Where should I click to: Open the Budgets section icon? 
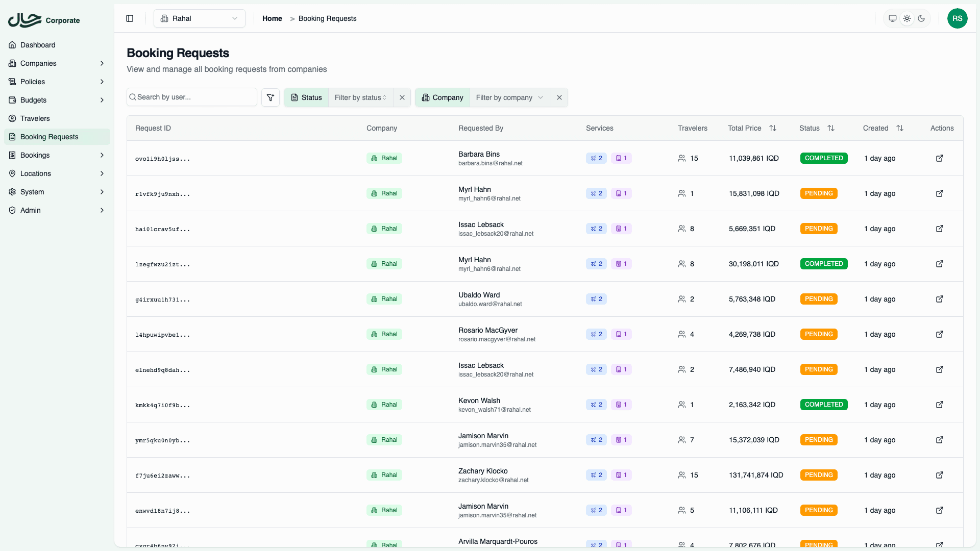[x=12, y=100]
